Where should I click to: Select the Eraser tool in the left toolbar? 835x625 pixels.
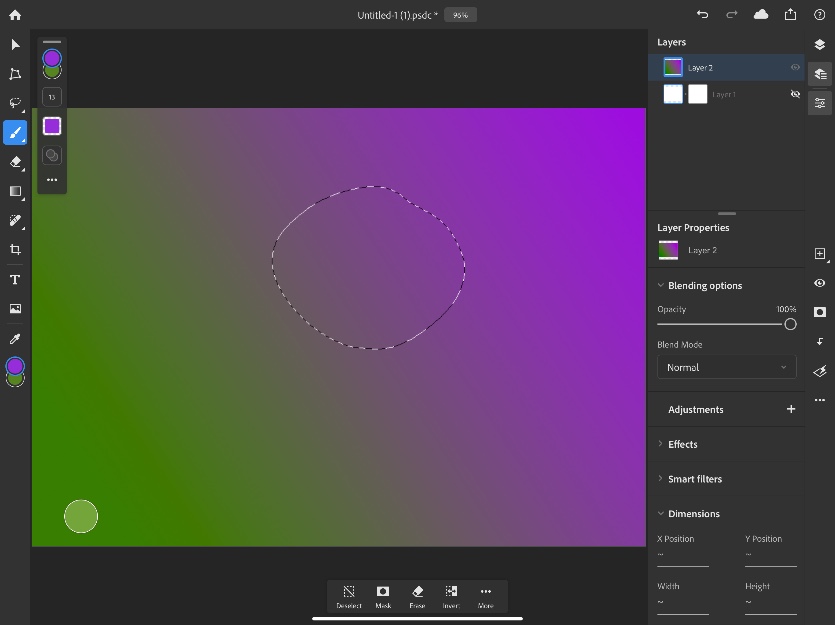point(15,162)
